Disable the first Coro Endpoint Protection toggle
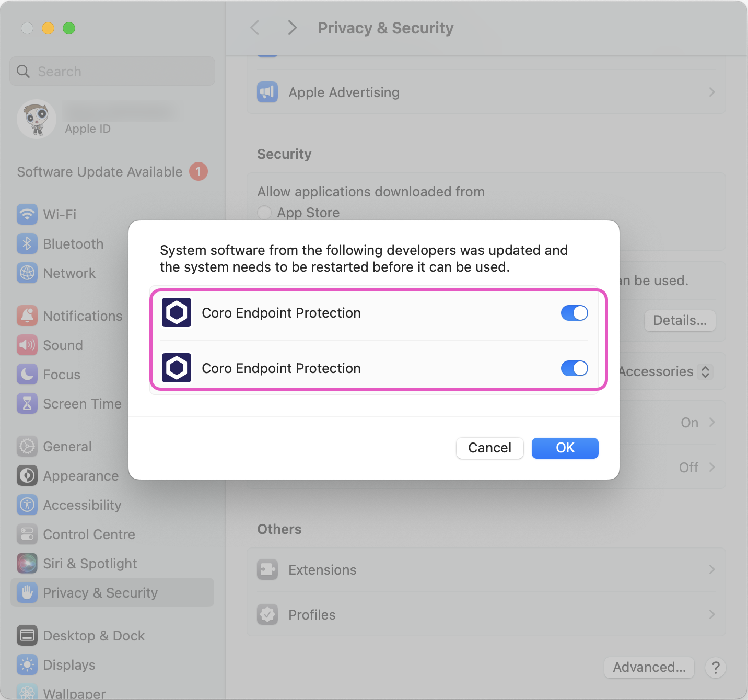The height and width of the screenshot is (700, 748). [x=574, y=312]
